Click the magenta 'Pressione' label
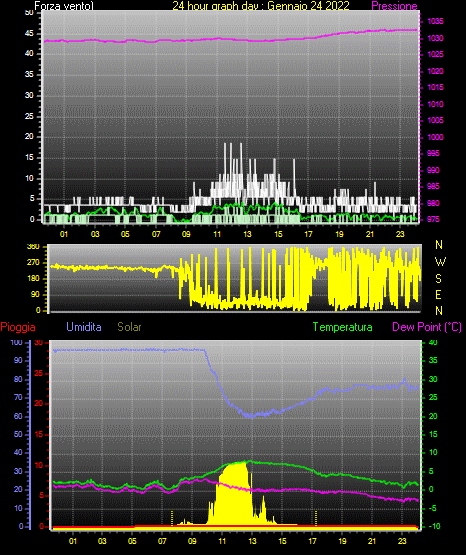 [394, 6]
